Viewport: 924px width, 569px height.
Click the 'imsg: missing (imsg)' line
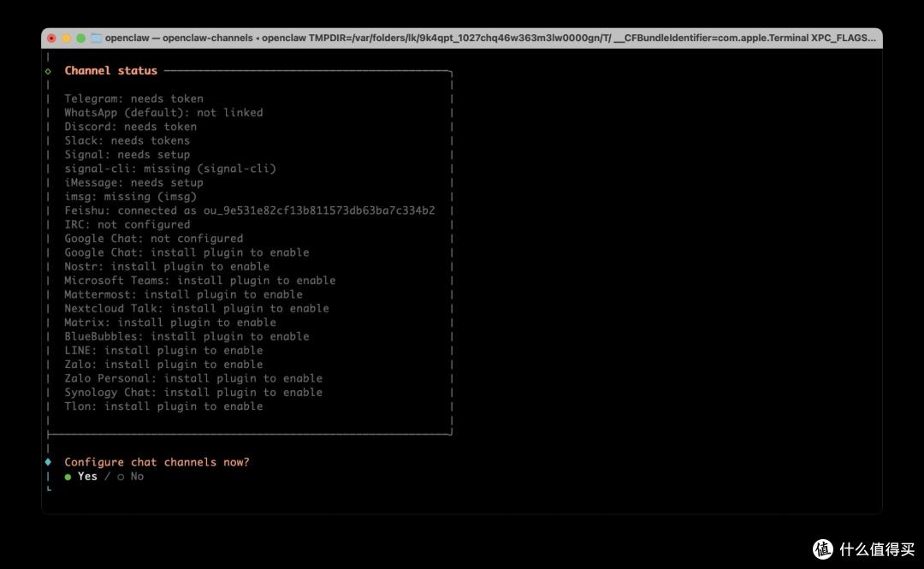(x=131, y=196)
